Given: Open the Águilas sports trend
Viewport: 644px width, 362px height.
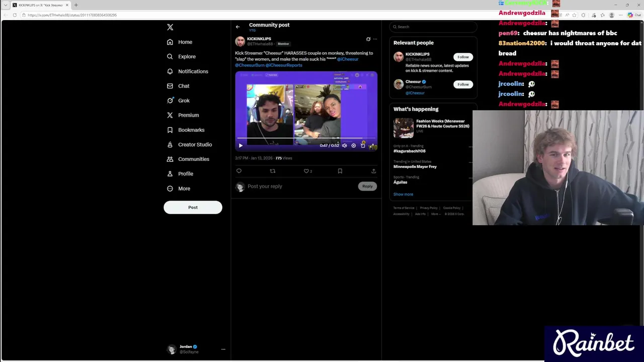Looking at the screenshot, I should coord(400,183).
